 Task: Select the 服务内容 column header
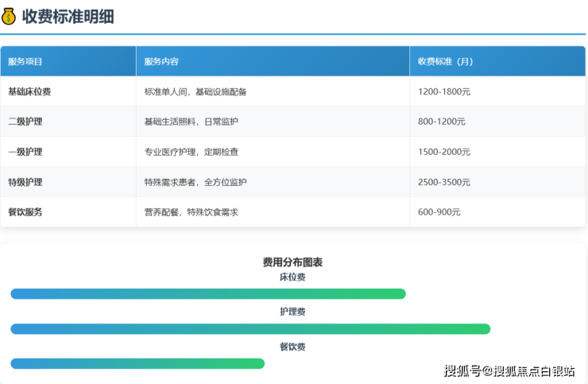(x=161, y=61)
